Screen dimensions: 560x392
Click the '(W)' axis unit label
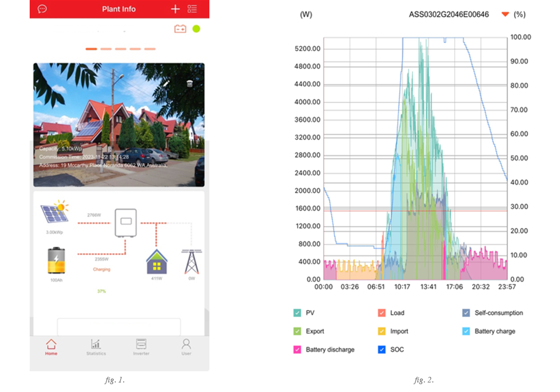point(306,15)
